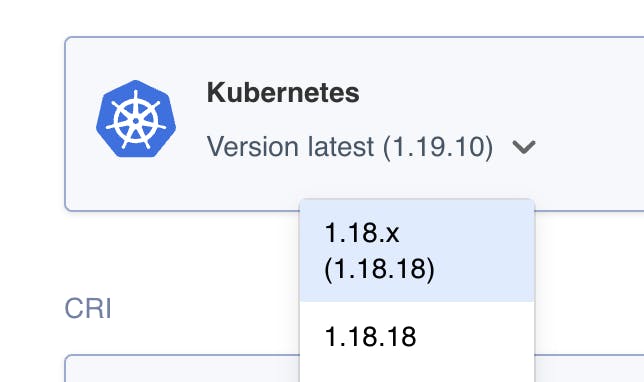Image resolution: width=644 pixels, height=382 pixels.
Task: Click the (1.18.18) second line of the highlighted option
Action: (x=379, y=269)
